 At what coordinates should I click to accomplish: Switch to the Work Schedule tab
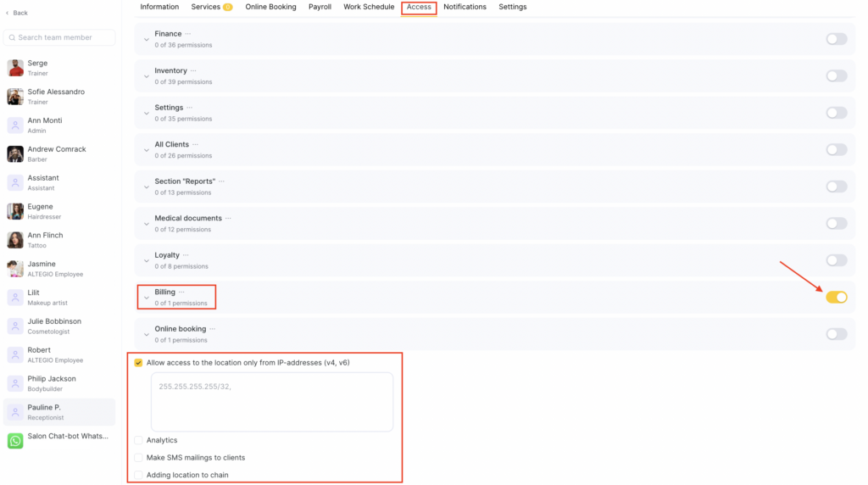(369, 7)
